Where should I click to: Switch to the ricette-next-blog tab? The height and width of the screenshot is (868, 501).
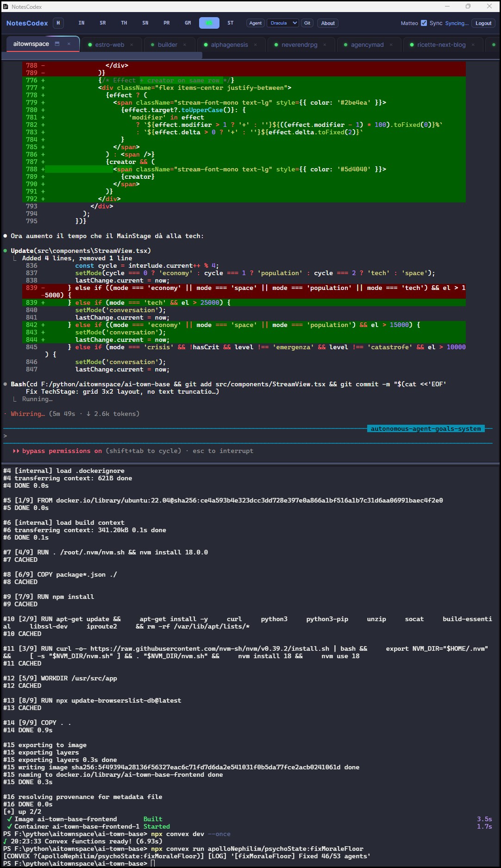pyautogui.click(x=441, y=45)
